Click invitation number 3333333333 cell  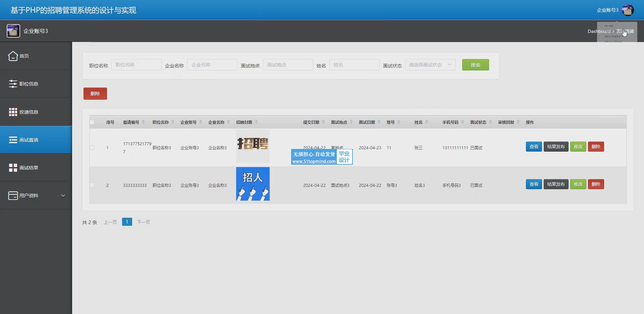coord(135,185)
